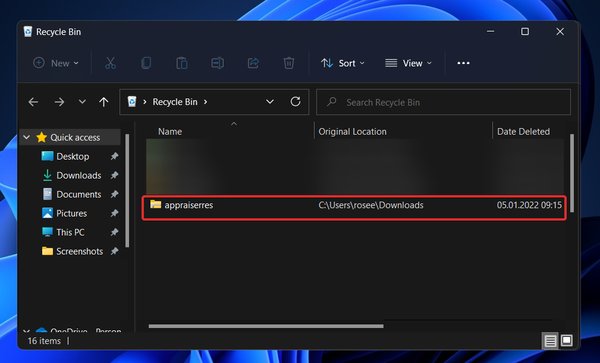This screenshot has width=600, height=363.
Task: Collapse the Quick access tree node
Action: [26, 137]
